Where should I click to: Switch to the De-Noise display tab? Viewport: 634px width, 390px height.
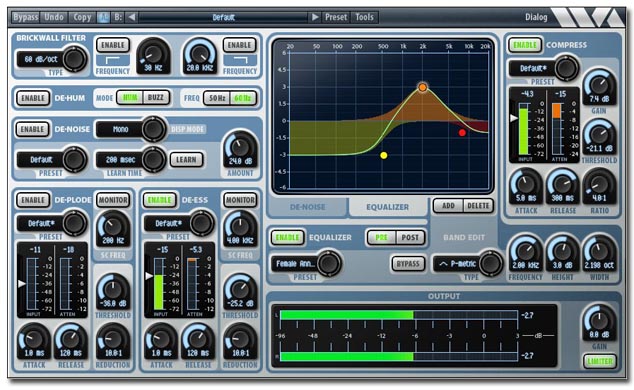point(307,207)
